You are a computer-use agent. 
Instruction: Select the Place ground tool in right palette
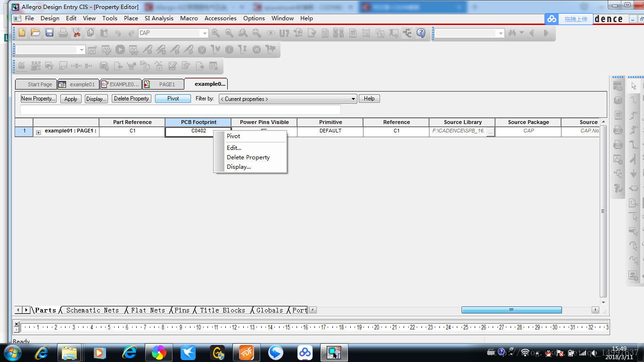[634, 174]
